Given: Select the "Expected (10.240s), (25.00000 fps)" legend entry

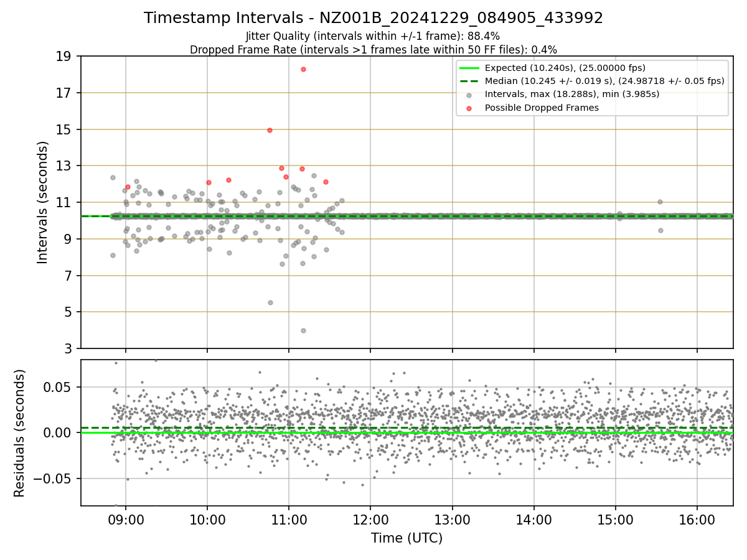Looking at the screenshot, I should coord(565,68).
